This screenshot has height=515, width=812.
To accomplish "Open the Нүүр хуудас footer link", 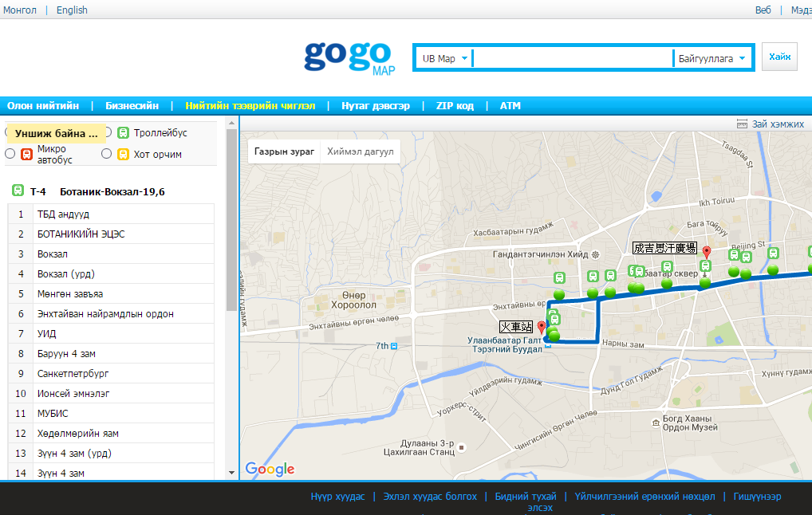I will coord(337,497).
